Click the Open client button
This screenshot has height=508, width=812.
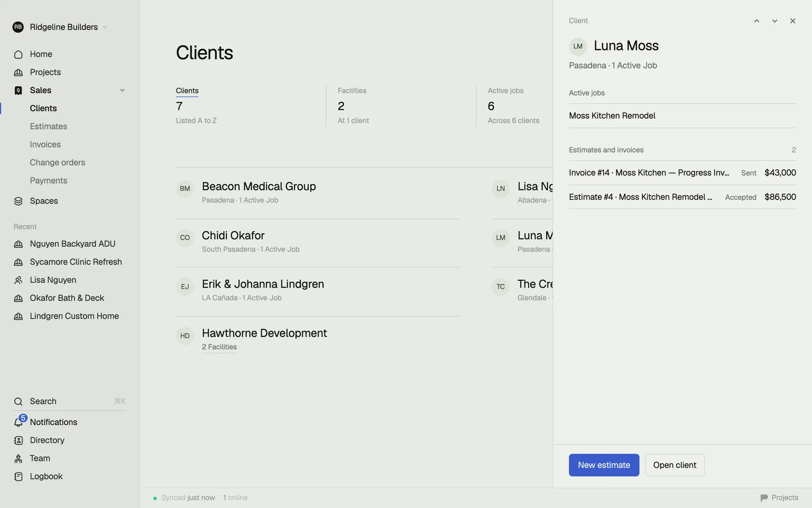(674, 465)
